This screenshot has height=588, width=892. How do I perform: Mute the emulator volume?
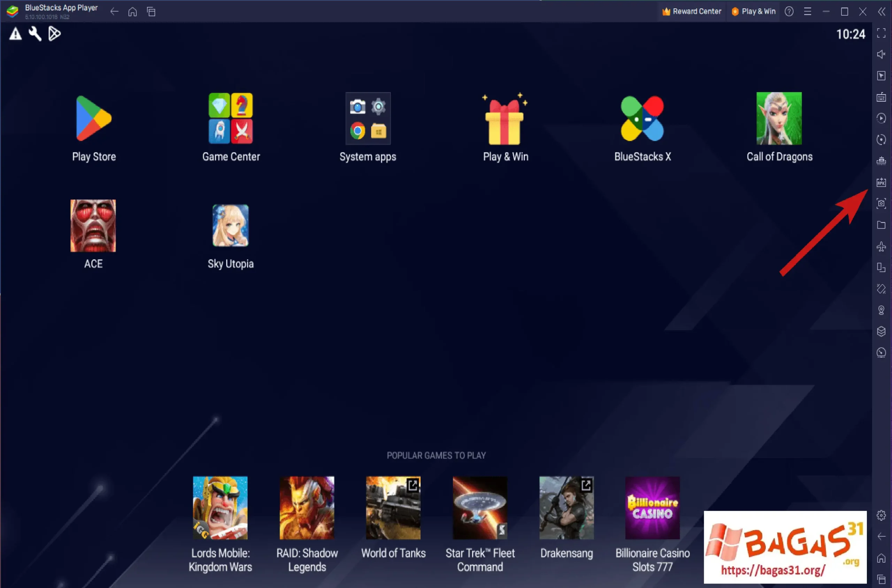click(882, 54)
